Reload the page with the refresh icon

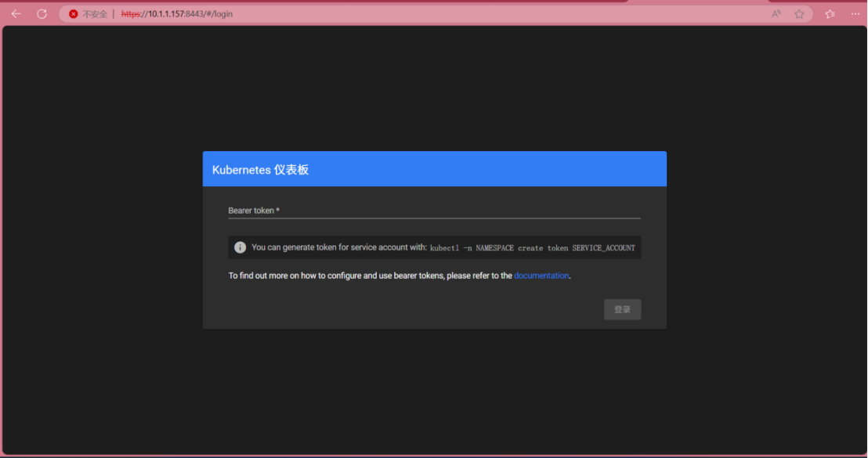pyautogui.click(x=42, y=14)
